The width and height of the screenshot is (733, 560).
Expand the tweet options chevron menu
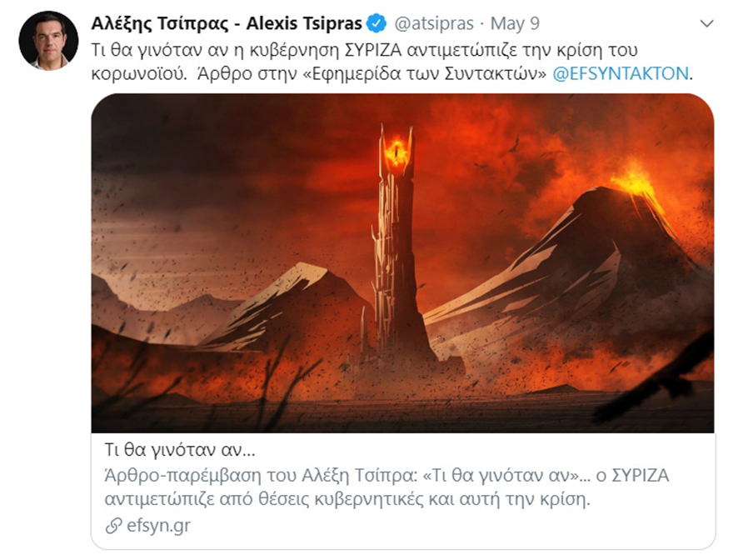pos(706,23)
